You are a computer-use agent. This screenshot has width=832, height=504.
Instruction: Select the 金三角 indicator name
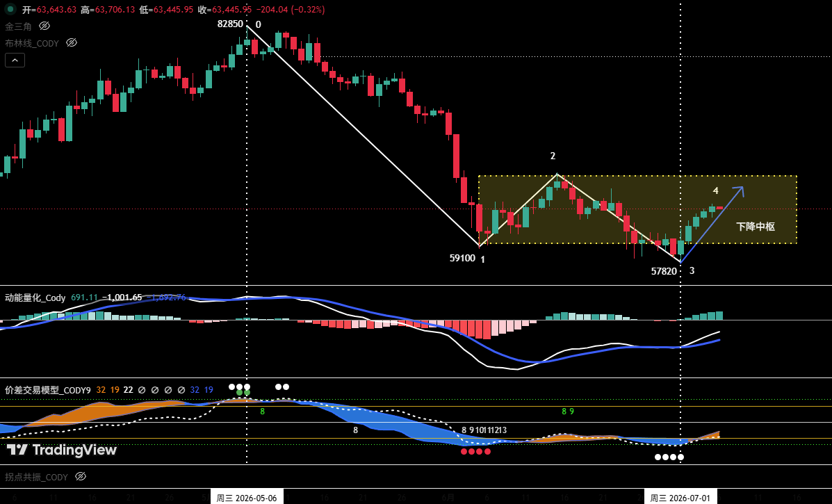(x=19, y=26)
